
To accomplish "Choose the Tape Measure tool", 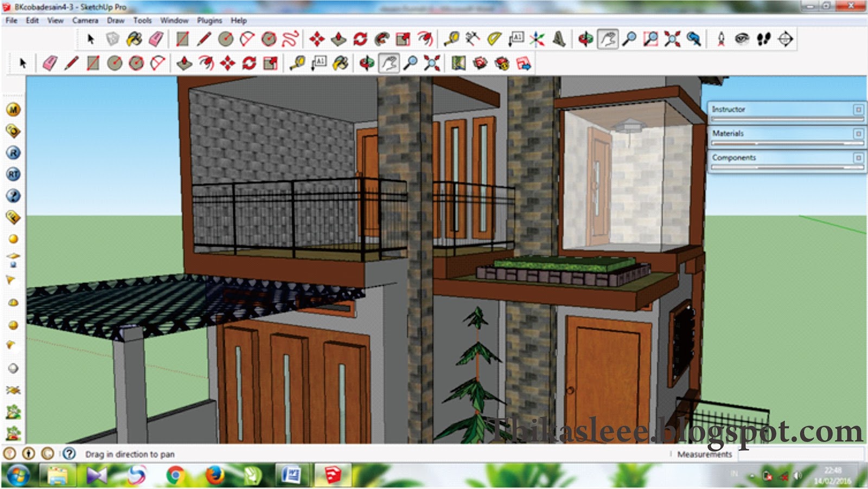I will pyautogui.click(x=452, y=38).
